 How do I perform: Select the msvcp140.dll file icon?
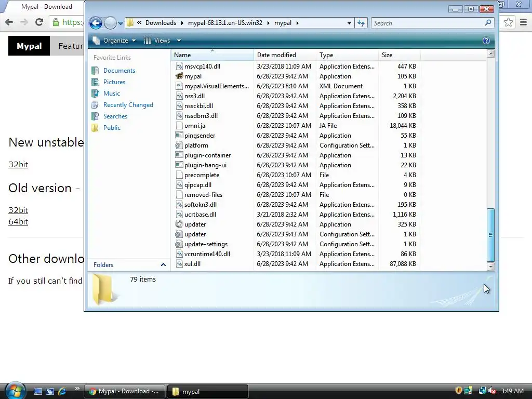179,66
